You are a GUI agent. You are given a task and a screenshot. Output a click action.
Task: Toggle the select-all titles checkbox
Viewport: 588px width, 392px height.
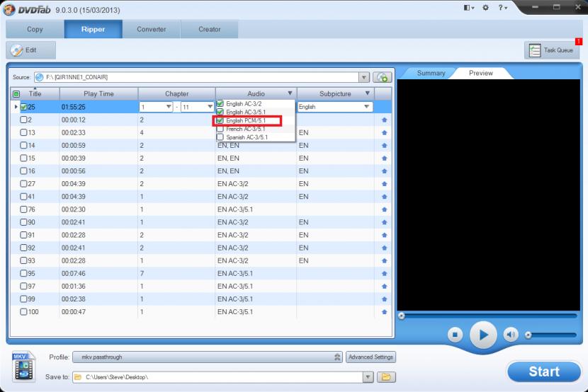(x=16, y=94)
